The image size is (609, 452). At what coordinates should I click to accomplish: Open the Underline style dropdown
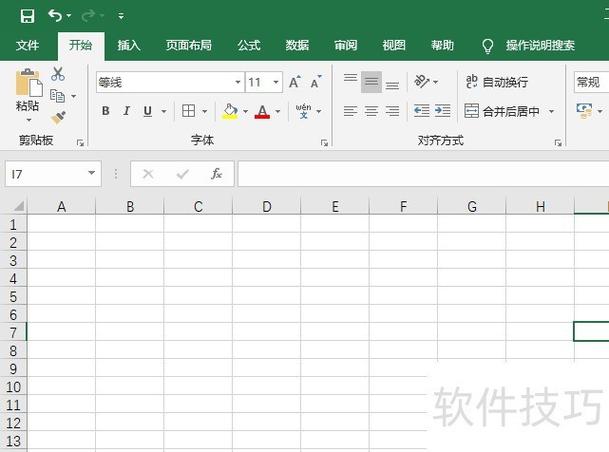click(x=164, y=111)
